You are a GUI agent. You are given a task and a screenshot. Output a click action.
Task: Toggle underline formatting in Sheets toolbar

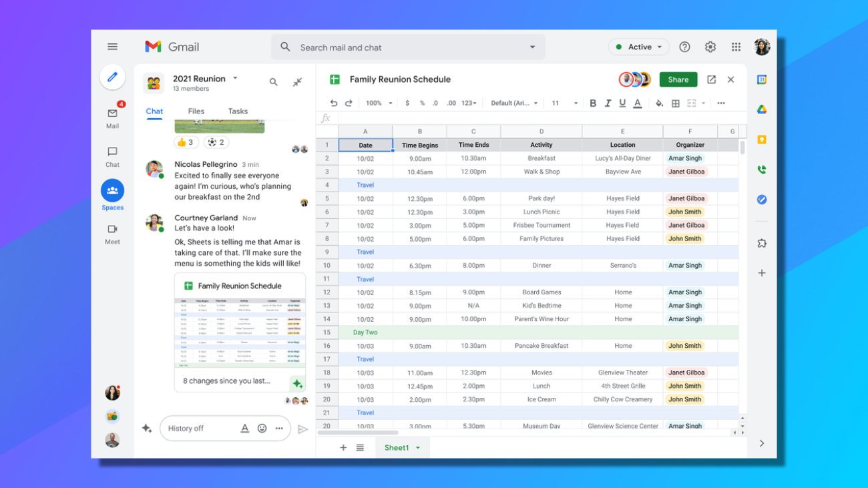622,103
